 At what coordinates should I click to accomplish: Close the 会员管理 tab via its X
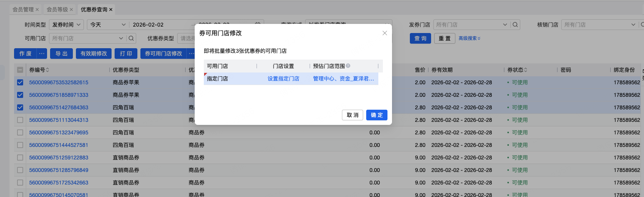(37, 9)
